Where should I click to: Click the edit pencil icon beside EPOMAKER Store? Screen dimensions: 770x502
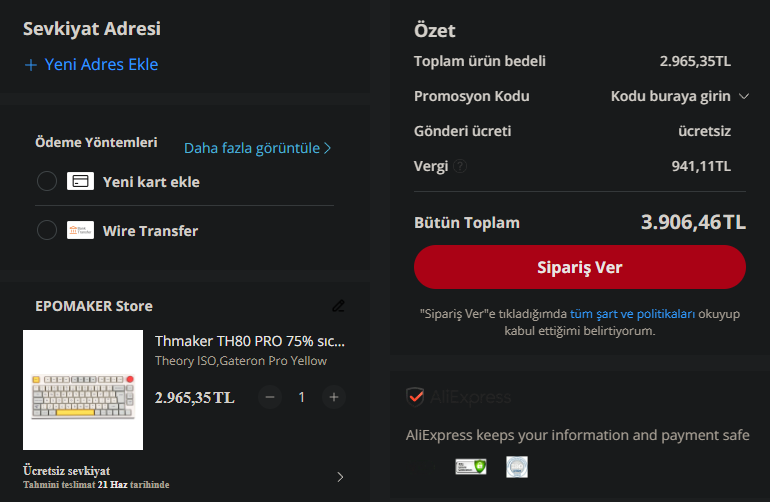click(x=338, y=306)
